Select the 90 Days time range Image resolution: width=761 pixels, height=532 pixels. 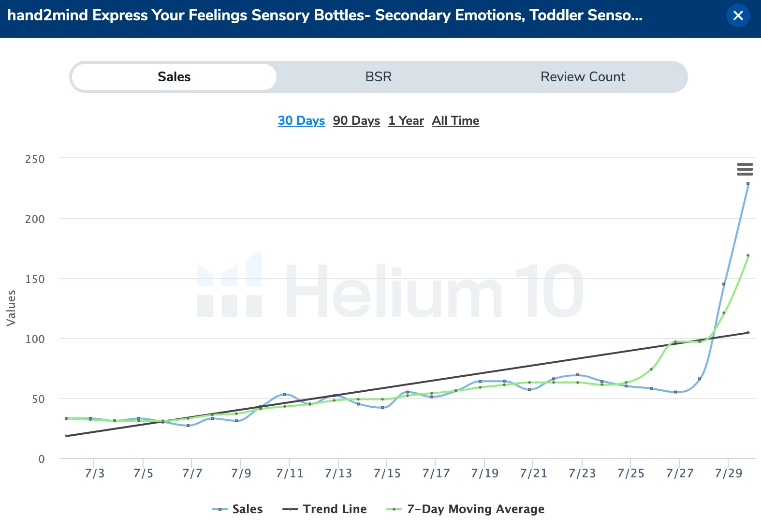356,120
